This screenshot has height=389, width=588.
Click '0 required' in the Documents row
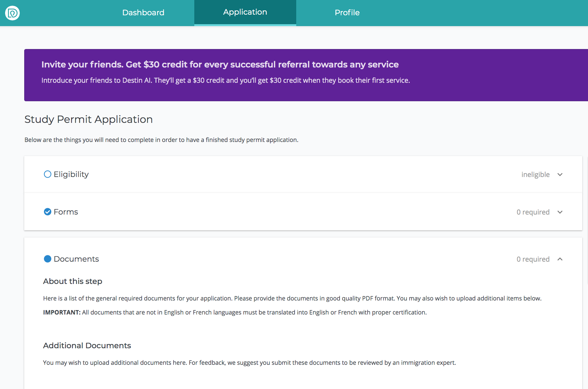[x=533, y=259]
